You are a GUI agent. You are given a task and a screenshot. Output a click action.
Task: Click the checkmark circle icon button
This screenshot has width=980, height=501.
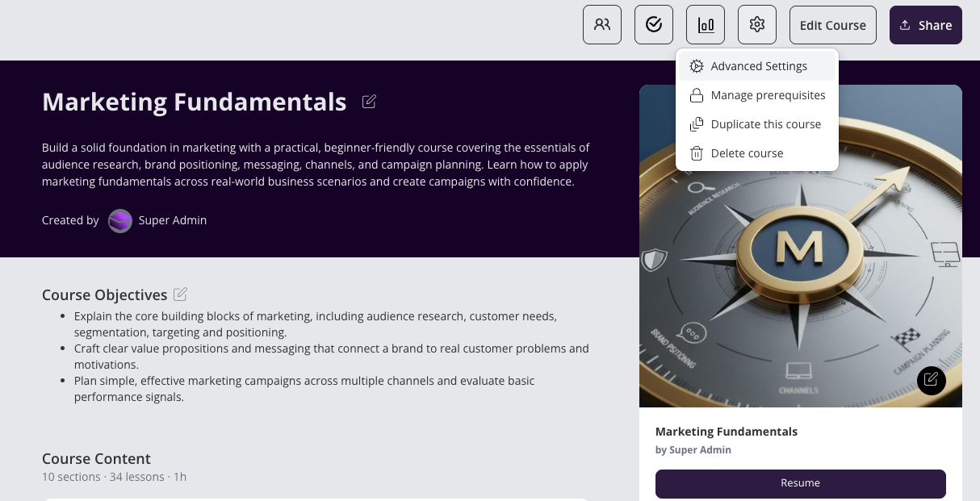point(654,25)
